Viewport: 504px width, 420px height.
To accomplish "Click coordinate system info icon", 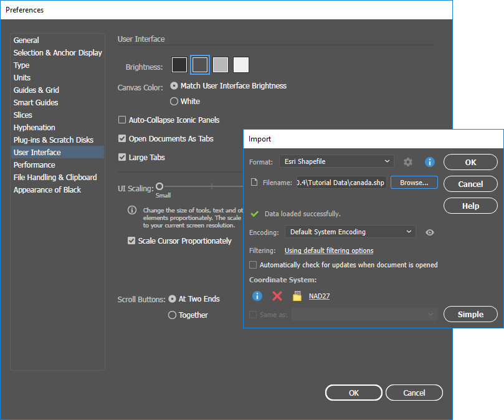I will tap(257, 295).
